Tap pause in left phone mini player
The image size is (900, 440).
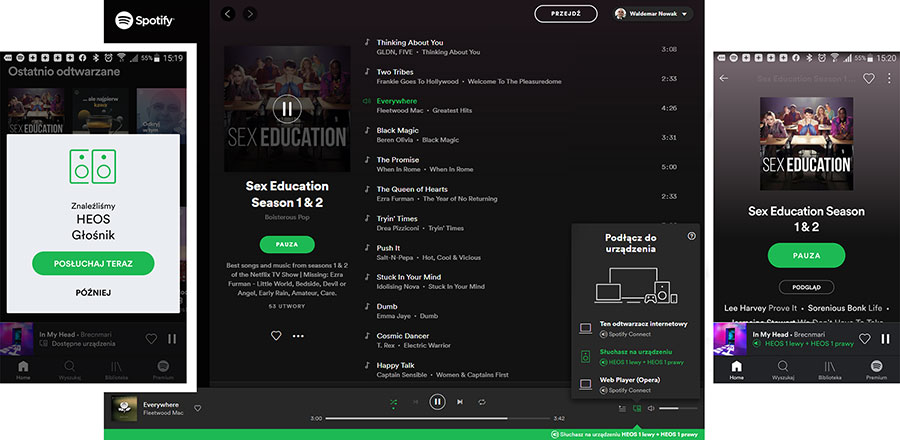point(172,338)
